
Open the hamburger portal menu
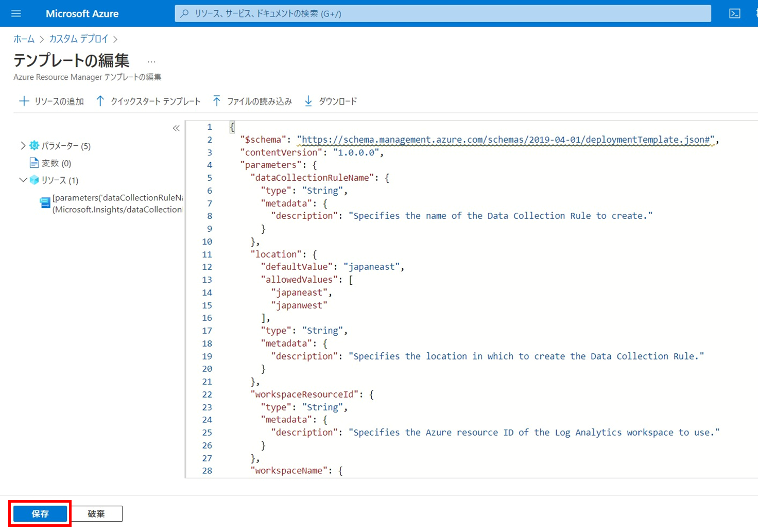pos(16,13)
